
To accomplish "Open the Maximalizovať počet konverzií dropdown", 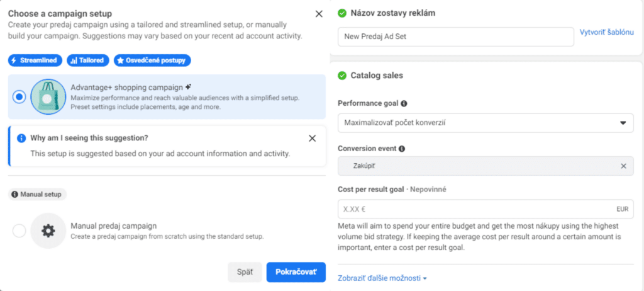I will (486, 123).
